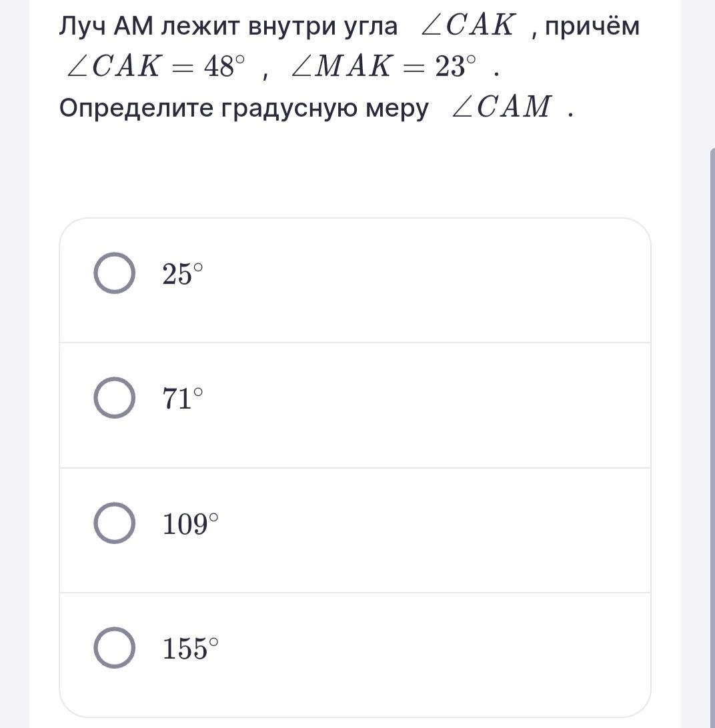
Task: Click the ∠CAK symbol in first line
Action: tap(468, 25)
